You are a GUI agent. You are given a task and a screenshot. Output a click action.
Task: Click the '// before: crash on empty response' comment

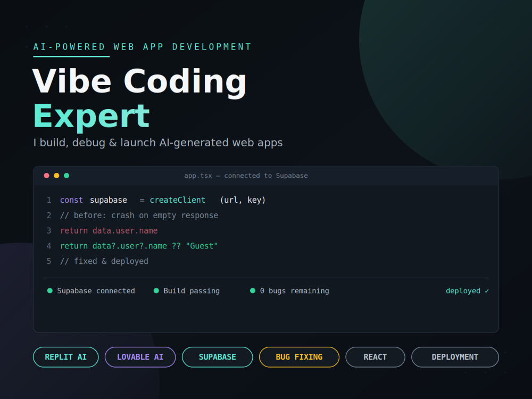(139, 215)
